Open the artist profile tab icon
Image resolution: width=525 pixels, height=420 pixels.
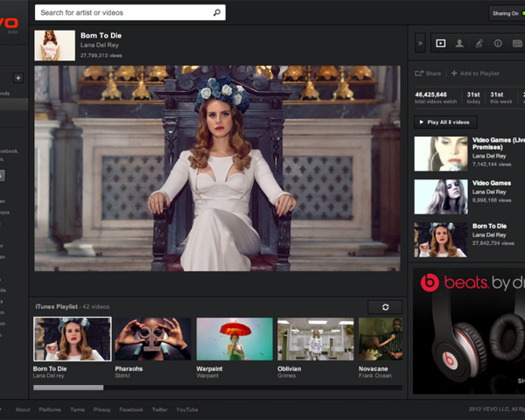click(459, 43)
